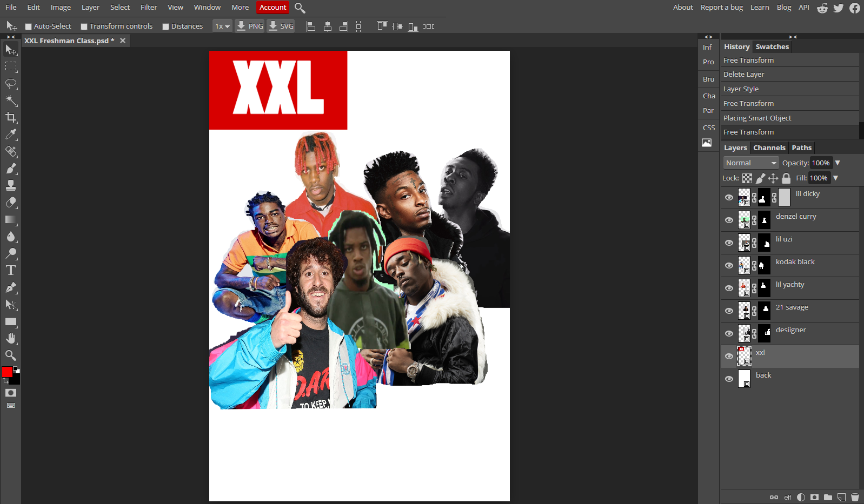The height and width of the screenshot is (504, 864).
Task: Hide the denzel curry layer
Action: (729, 220)
